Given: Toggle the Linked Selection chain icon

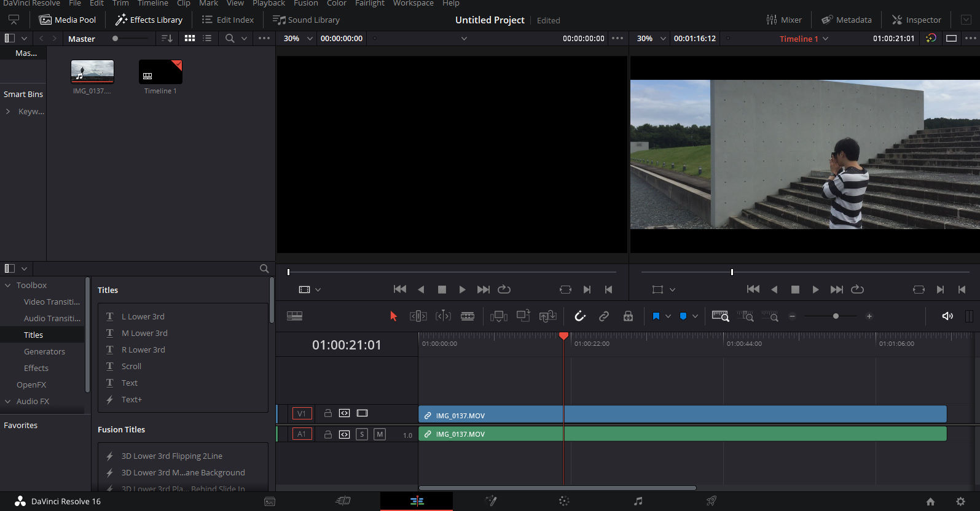Looking at the screenshot, I should (x=604, y=316).
